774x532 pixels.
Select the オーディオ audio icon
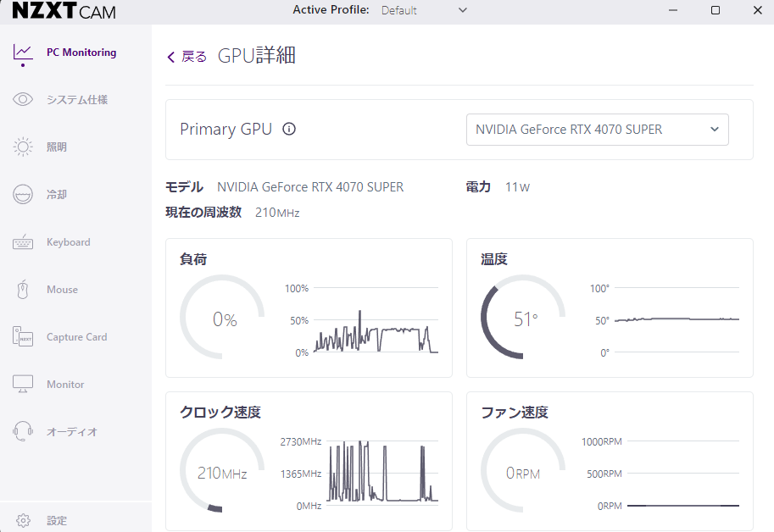pyautogui.click(x=23, y=431)
